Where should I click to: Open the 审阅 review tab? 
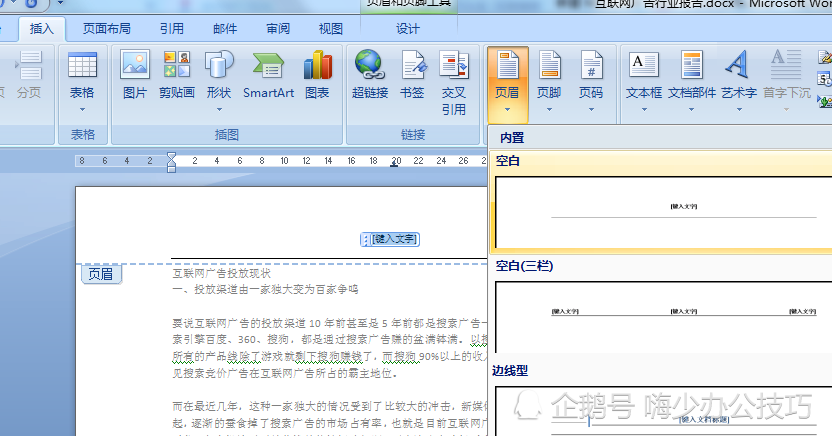pyautogui.click(x=279, y=29)
